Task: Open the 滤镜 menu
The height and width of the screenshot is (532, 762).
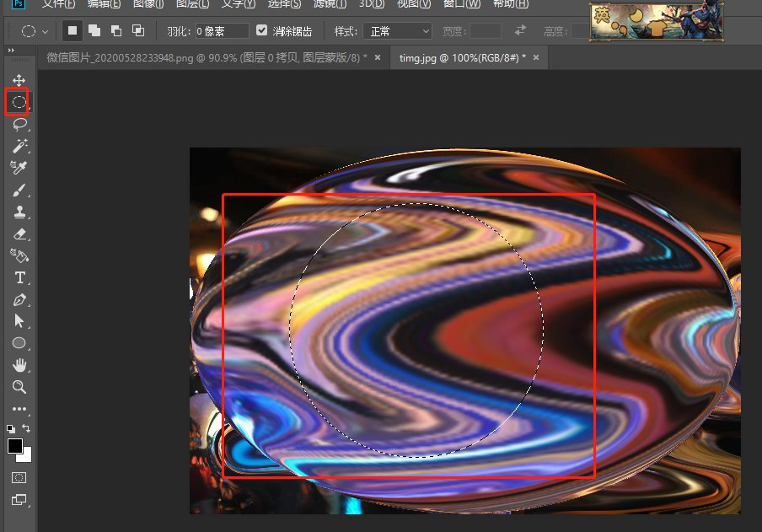Action: (x=329, y=4)
